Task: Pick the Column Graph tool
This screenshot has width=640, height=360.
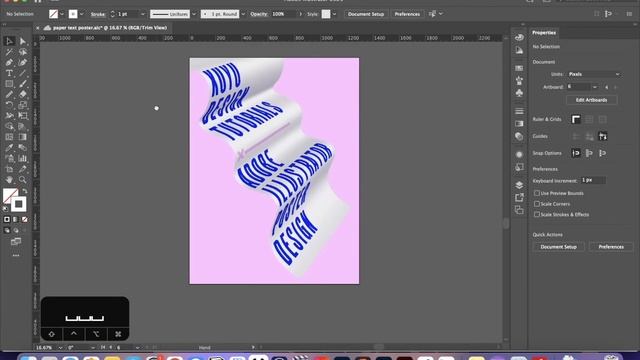Action: (x=22, y=158)
